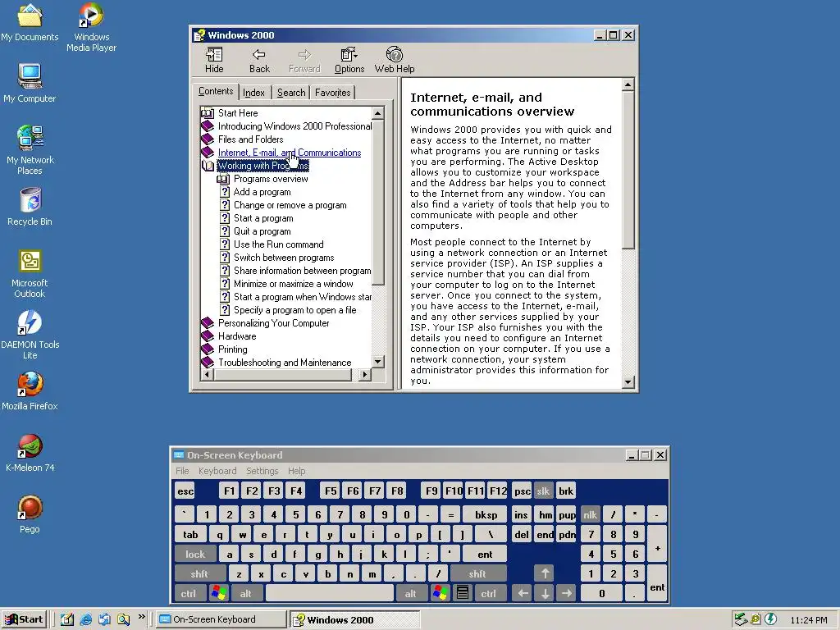
Task: Toggle the slk scroll lock key
Action: coord(543,491)
